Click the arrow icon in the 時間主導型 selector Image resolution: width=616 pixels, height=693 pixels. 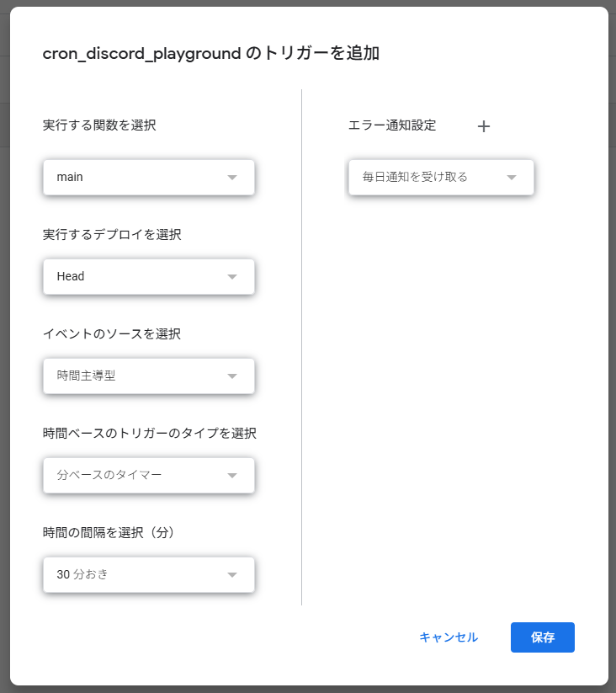coord(232,376)
